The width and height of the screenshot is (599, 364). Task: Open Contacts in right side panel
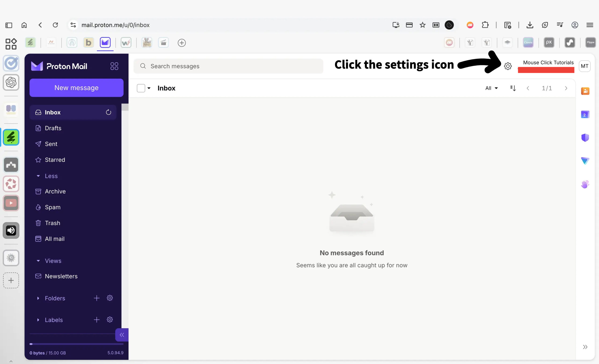coord(585,91)
